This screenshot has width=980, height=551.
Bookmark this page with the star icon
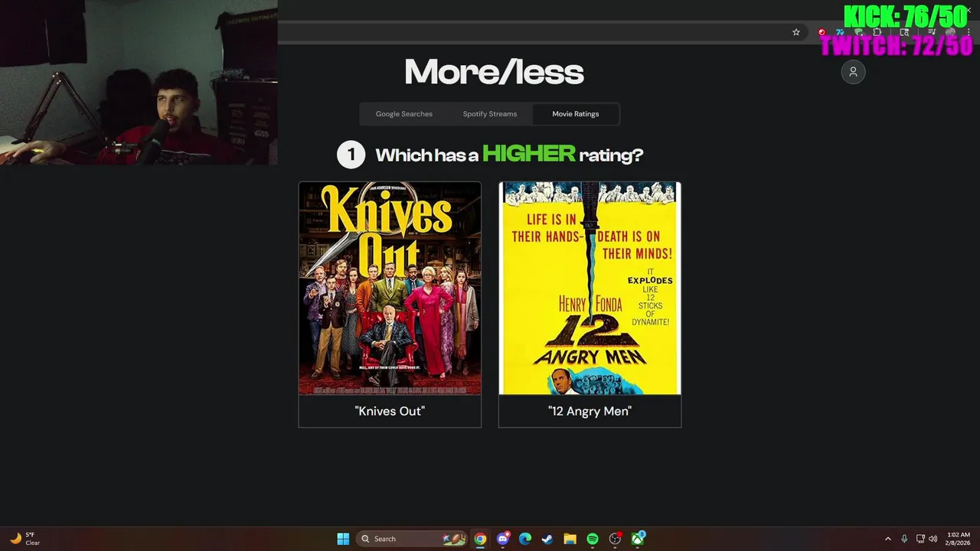pos(796,32)
